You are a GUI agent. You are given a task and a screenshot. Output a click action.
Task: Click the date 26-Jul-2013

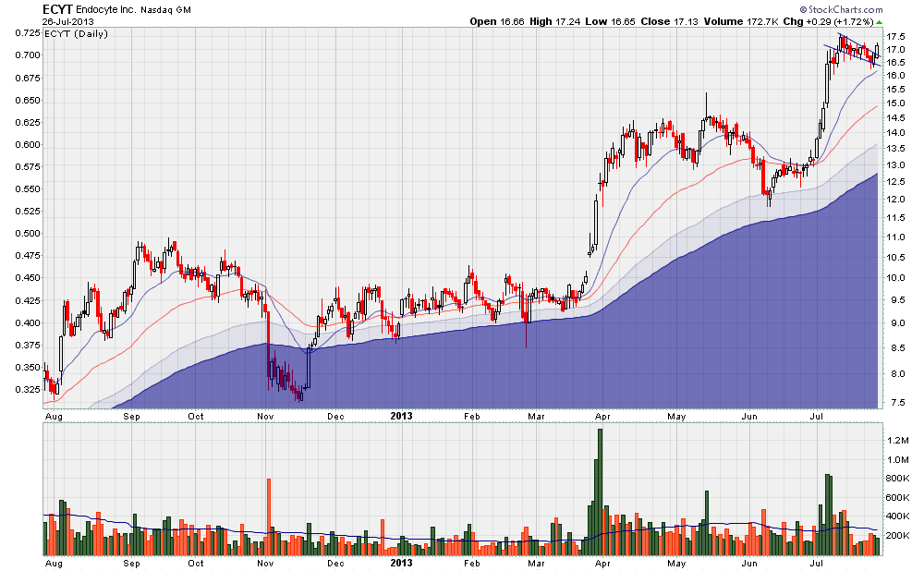(67, 22)
